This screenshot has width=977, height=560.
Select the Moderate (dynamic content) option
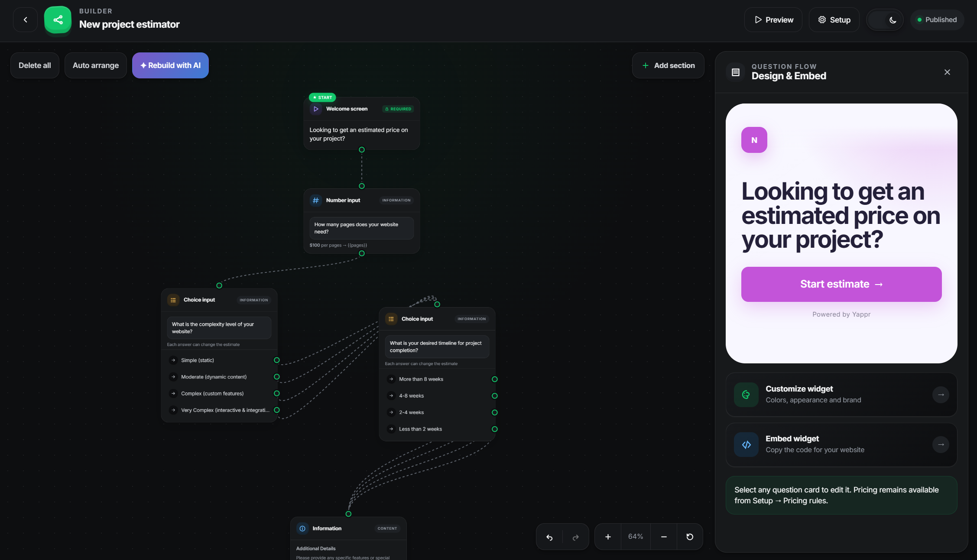point(219,377)
